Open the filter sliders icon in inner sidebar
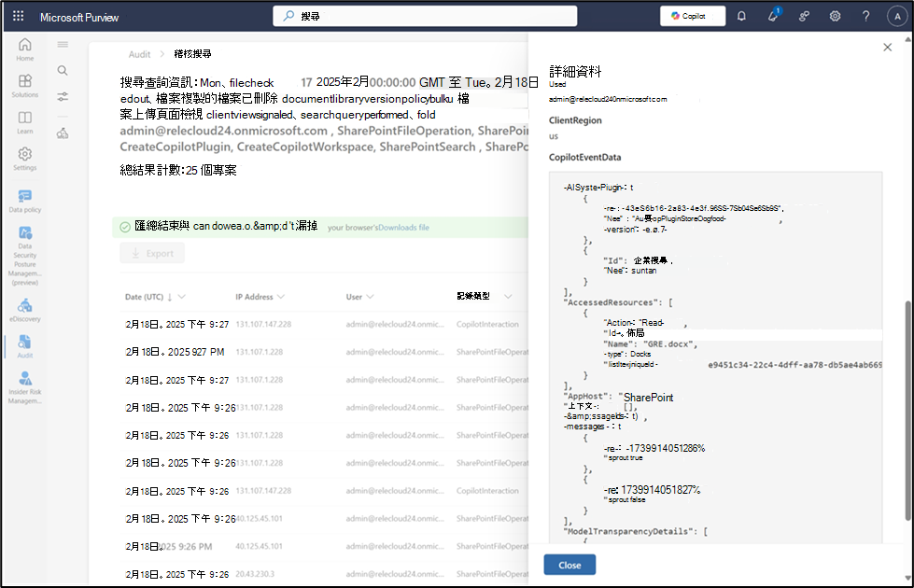The width and height of the screenshot is (914, 588). 62,95
